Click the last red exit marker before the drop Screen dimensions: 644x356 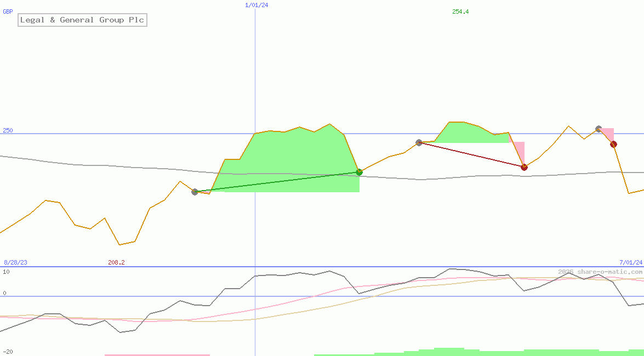[614, 144]
